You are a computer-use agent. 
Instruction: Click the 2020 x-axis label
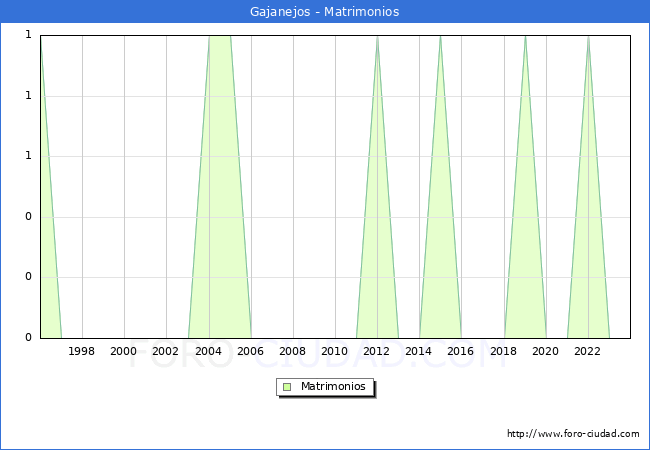(546, 351)
